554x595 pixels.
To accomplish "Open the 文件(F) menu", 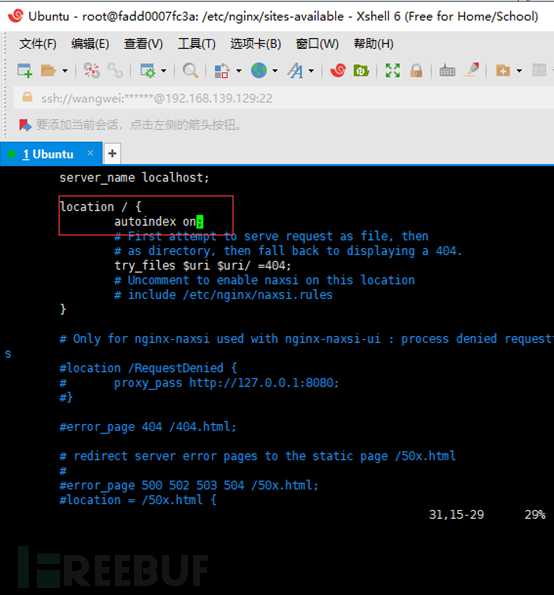I will tap(38, 44).
